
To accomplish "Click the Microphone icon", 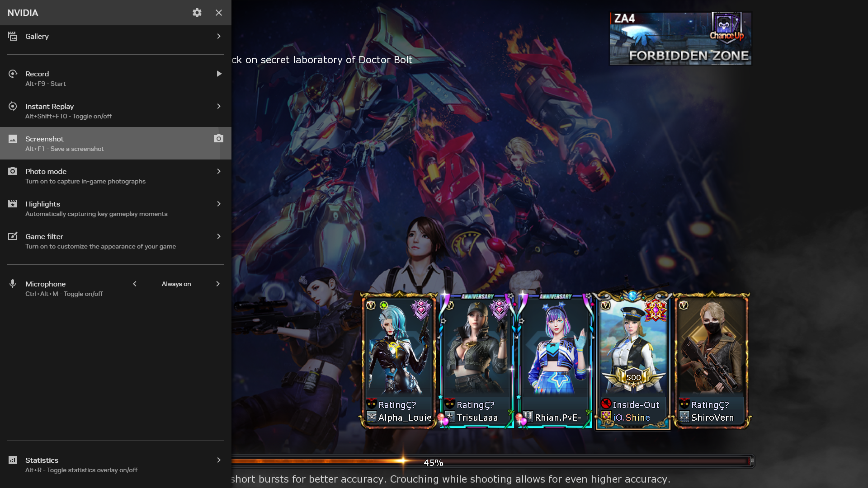I will 13,284.
